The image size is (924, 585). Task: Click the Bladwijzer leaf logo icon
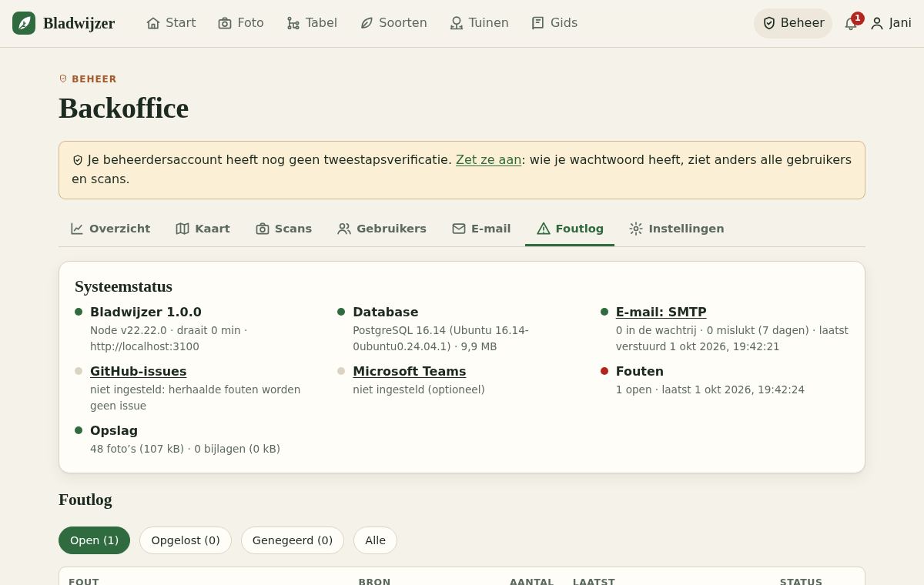pyautogui.click(x=24, y=23)
